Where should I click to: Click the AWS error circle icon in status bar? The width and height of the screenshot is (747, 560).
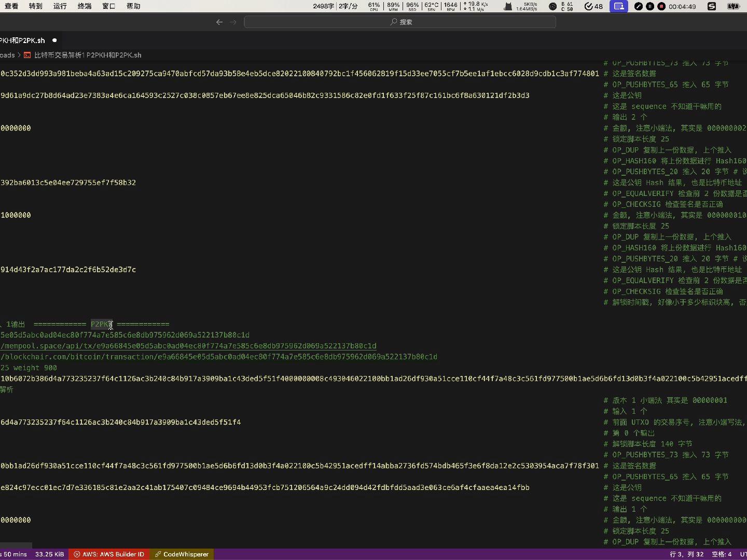(77, 554)
